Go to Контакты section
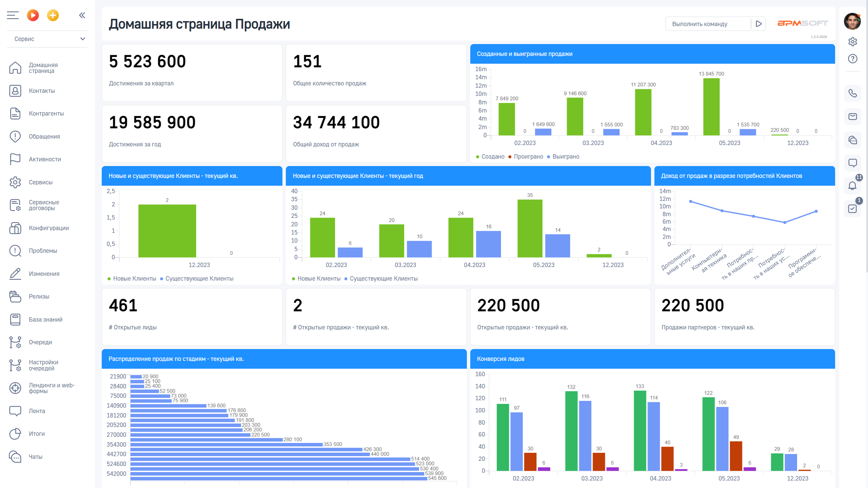 click(x=42, y=91)
